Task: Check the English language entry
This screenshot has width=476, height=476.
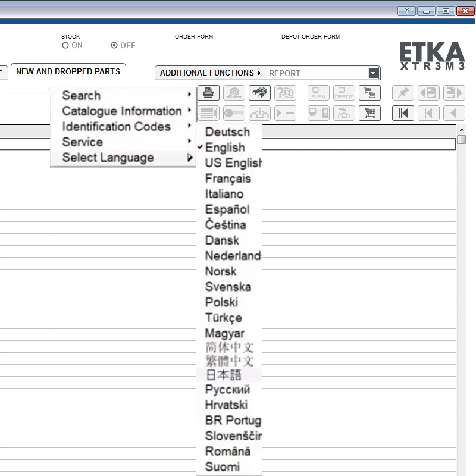Action: 227,148
